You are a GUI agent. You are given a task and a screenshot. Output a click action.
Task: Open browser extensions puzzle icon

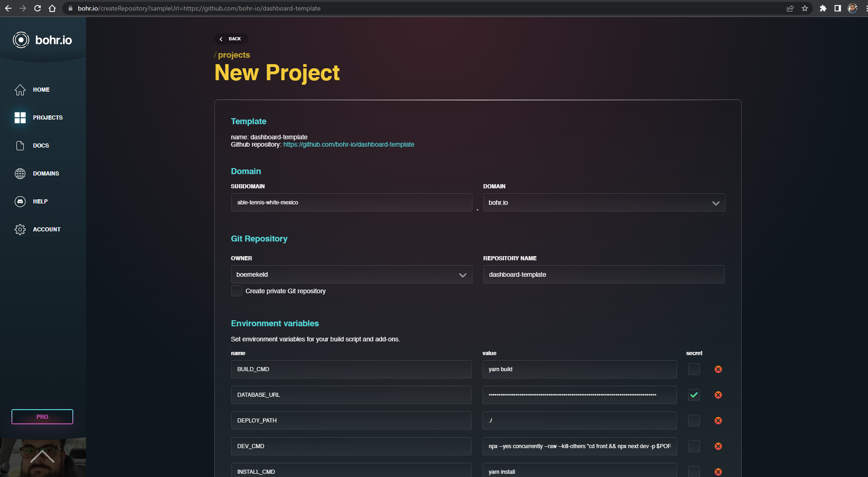tap(823, 8)
